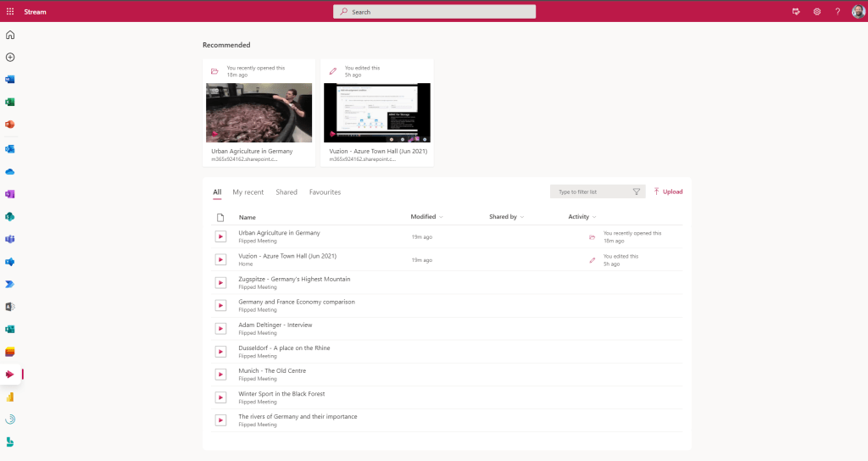Click the Type to filter list field
868x461 pixels.
point(592,192)
